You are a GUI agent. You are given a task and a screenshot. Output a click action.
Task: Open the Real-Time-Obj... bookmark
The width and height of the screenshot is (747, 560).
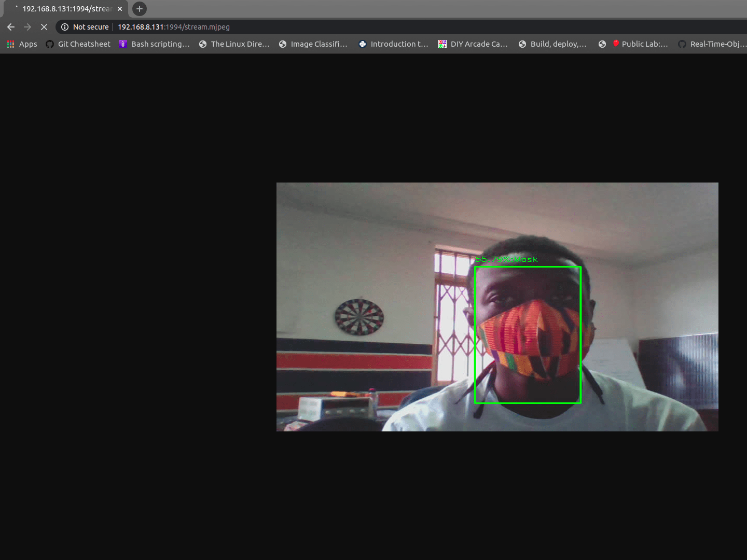(712, 44)
